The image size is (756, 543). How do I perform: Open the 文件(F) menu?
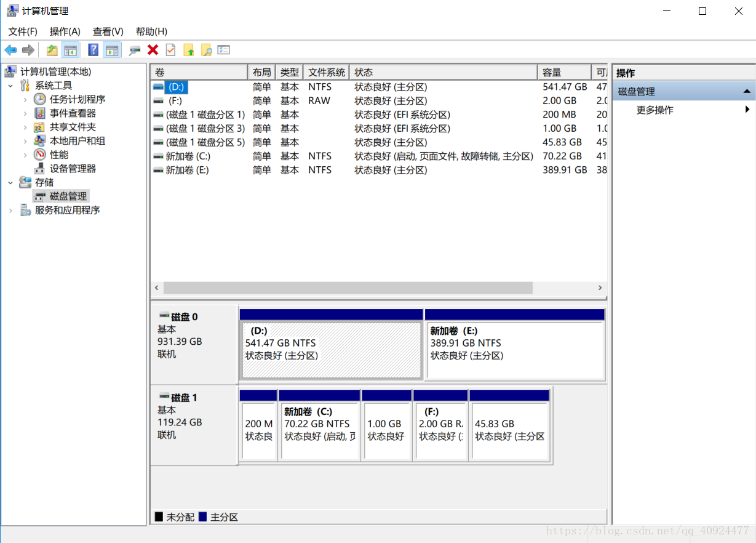tap(23, 31)
